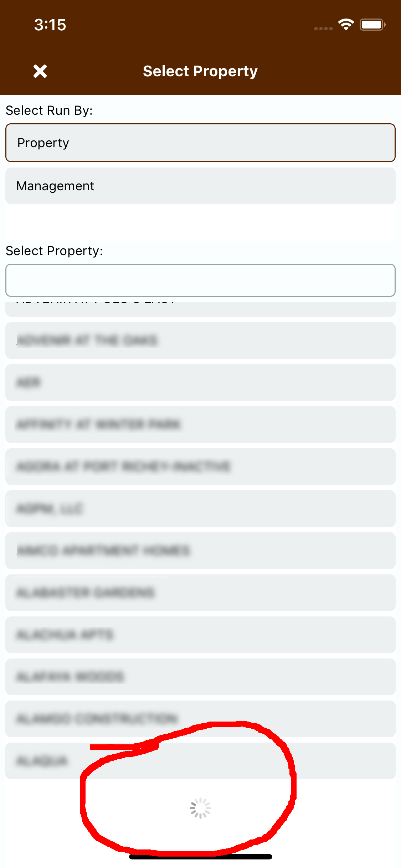Viewport: 401px width, 868px height.
Task: Tap the property search input field
Action: click(x=200, y=280)
